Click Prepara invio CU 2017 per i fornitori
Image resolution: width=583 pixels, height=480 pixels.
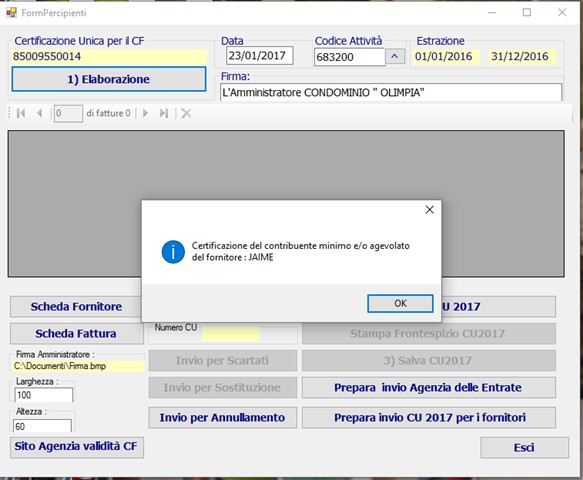[x=429, y=418]
